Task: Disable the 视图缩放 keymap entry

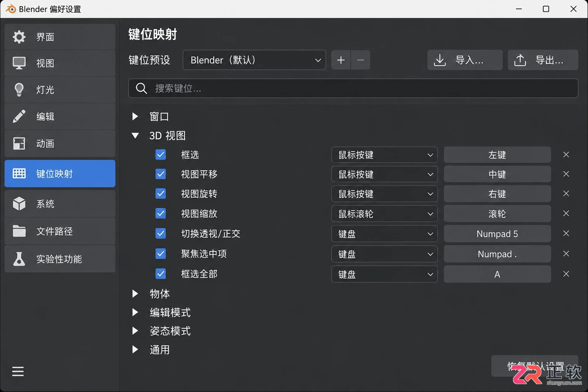Action: 161,214
